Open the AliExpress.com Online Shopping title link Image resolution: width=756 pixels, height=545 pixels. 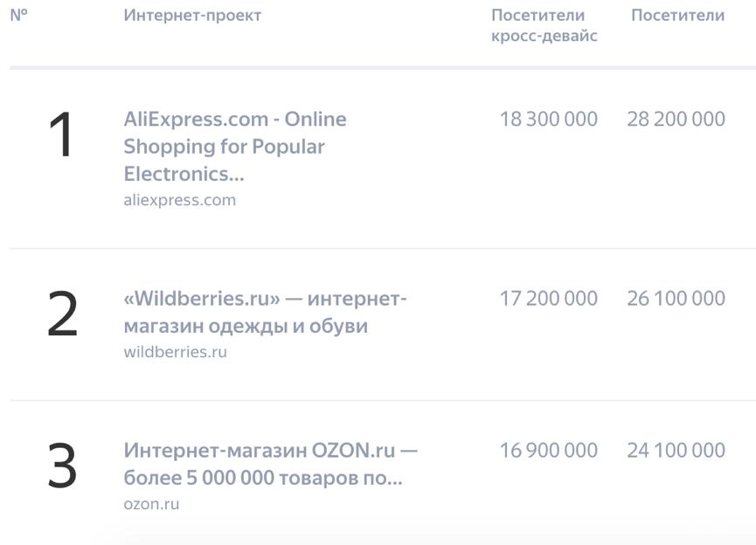click(234, 146)
